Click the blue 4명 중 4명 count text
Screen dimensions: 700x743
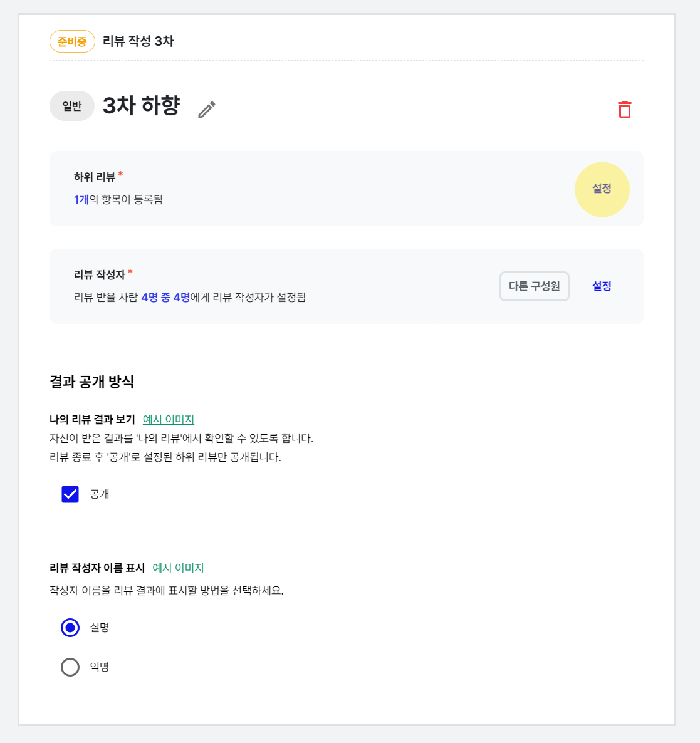[165, 297]
